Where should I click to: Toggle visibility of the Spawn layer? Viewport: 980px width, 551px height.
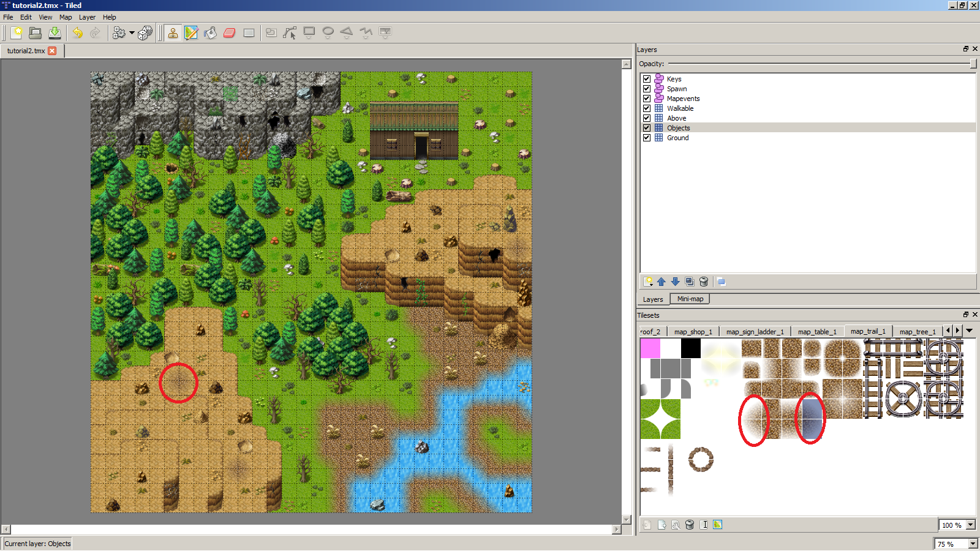pos(647,89)
